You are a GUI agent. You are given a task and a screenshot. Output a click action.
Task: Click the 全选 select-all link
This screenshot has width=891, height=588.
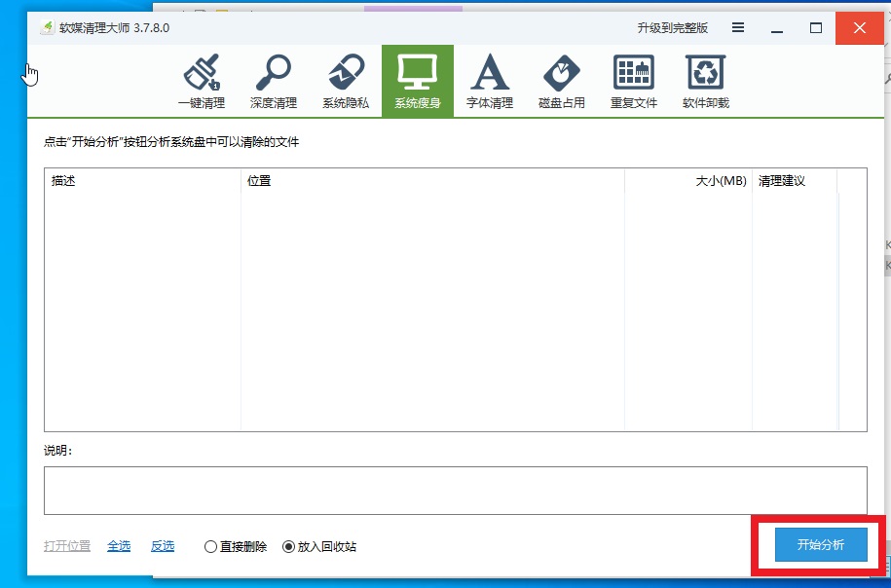[119, 546]
